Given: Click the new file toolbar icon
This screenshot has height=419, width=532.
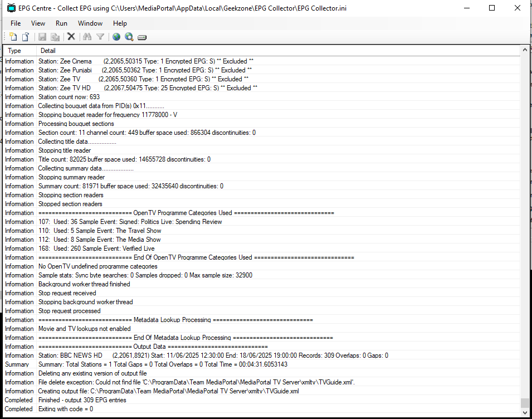Looking at the screenshot, I should point(13,37).
